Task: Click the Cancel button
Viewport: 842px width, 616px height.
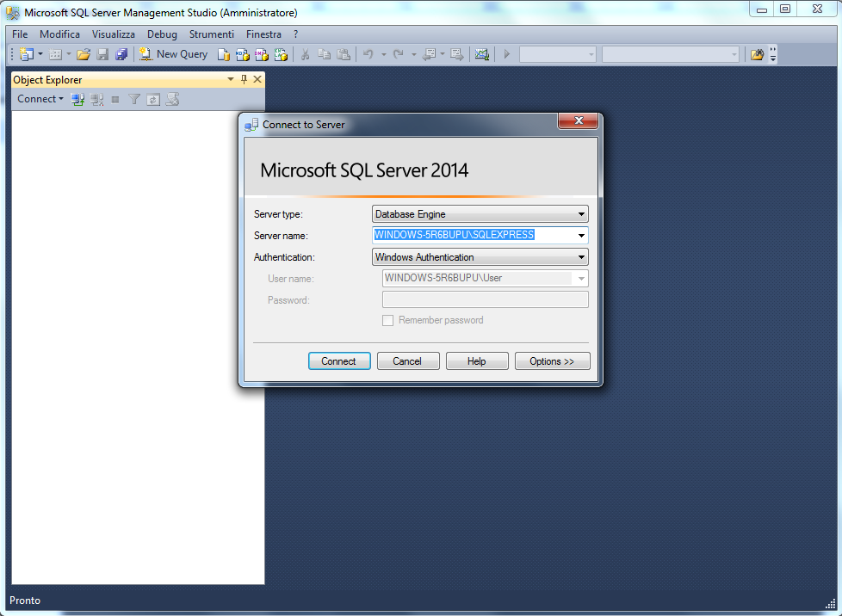Action: pyautogui.click(x=408, y=361)
